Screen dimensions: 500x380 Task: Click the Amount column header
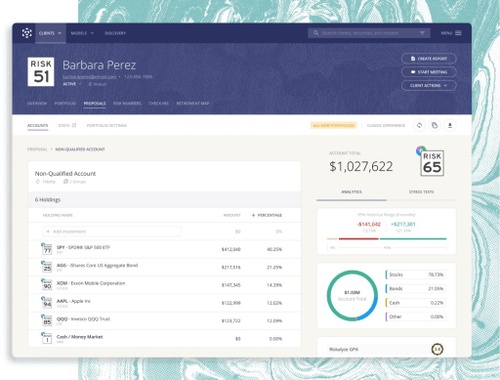[232, 215]
